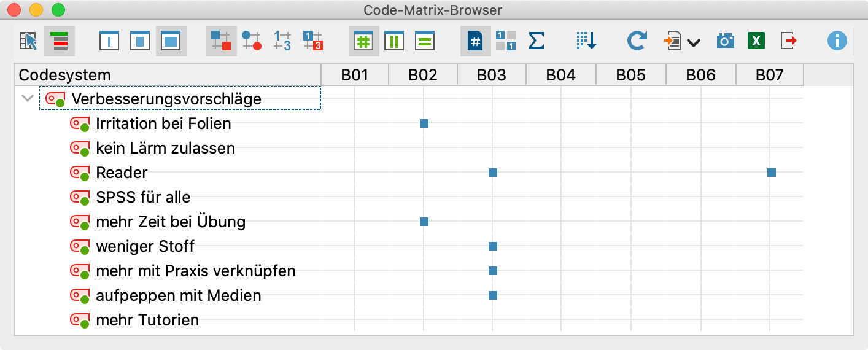The image size is (868, 350).
Task: Click the blue square for Reader in B07
Action: (772, 173)
